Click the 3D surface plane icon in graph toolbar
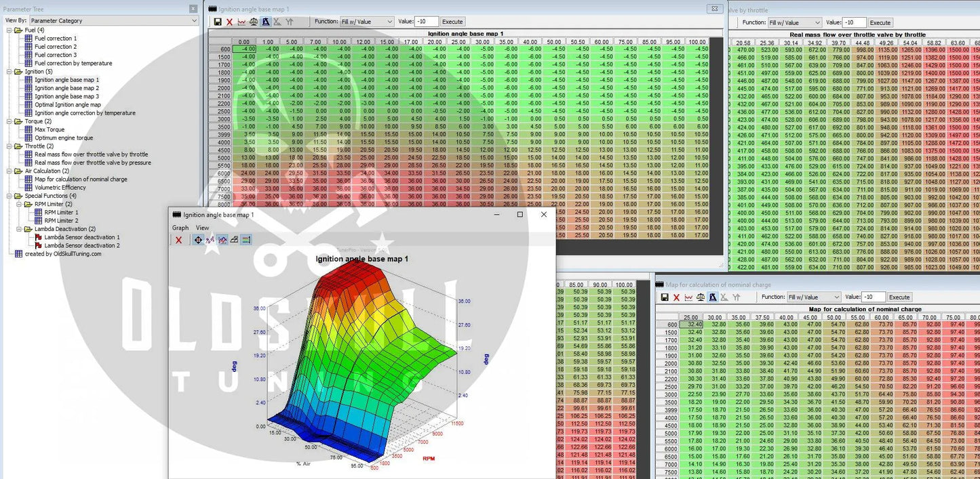 [x=234, y=240]
